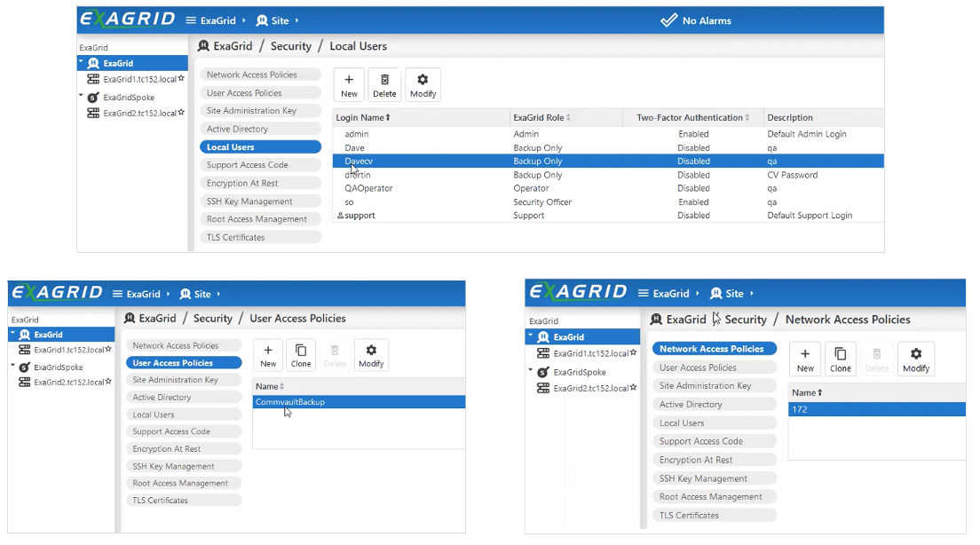Viewport: 980px width, 545px height.
Task: Open Active Directory in Local Users window sidebar
Action: [x=260, y=129]
